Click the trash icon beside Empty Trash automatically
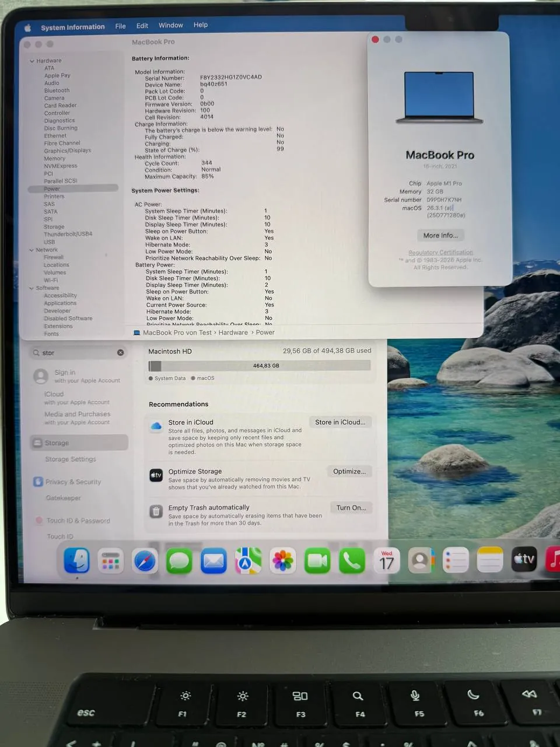560x747 pixels. click(156, 511)
